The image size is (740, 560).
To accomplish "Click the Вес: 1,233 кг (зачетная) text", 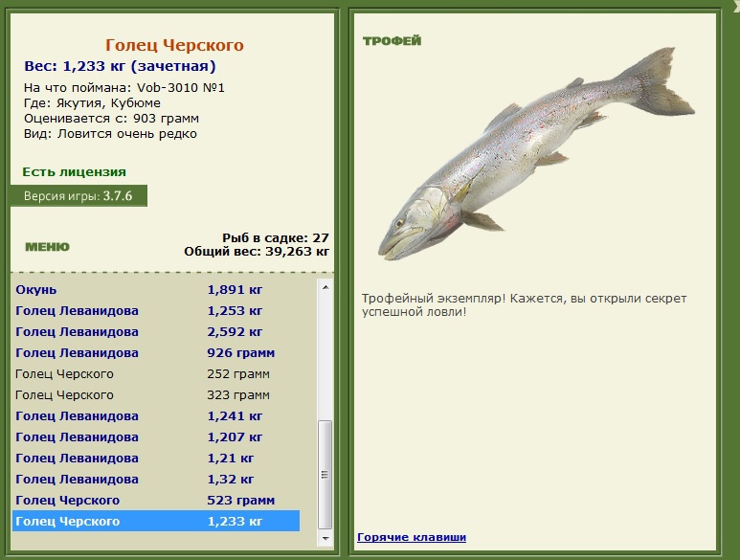I will [120, 66].
